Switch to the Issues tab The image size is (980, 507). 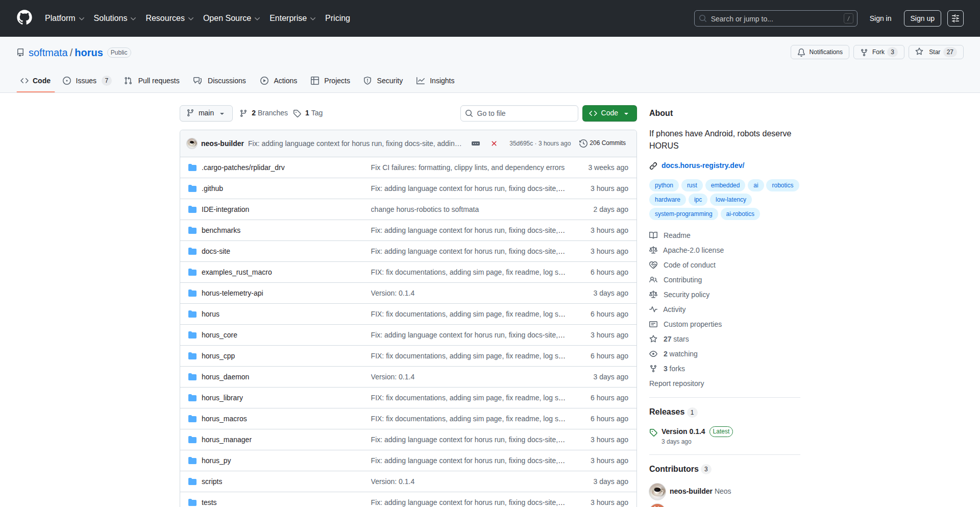[86, 81]
